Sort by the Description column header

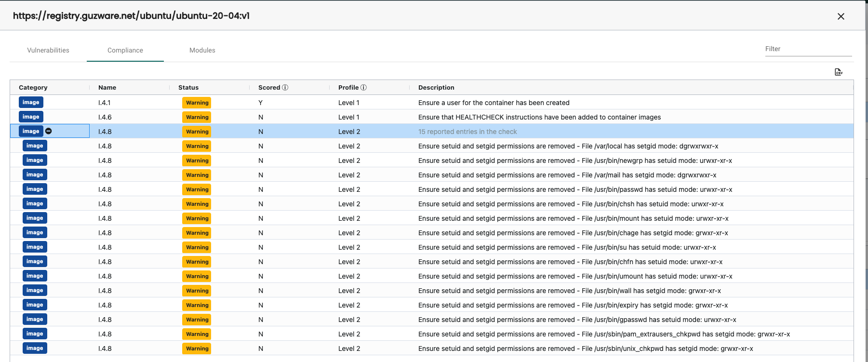(436, 87)
